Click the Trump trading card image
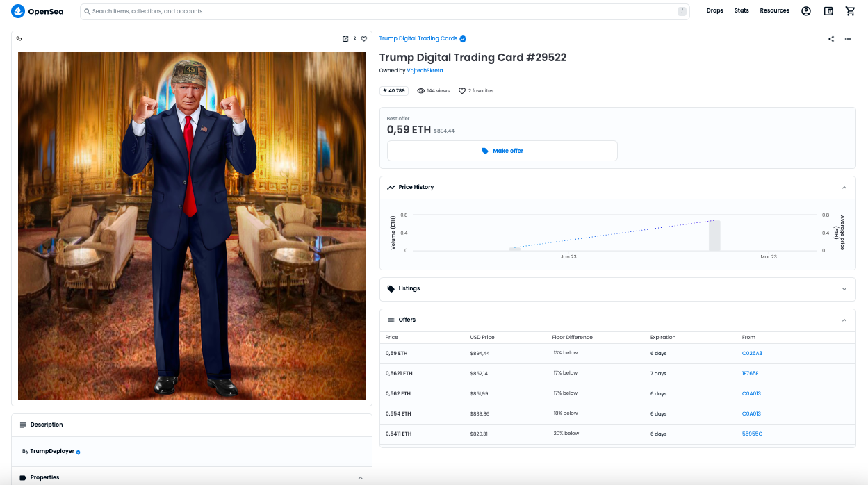Viewport: 868px width, 485px height. pos(192,226)
